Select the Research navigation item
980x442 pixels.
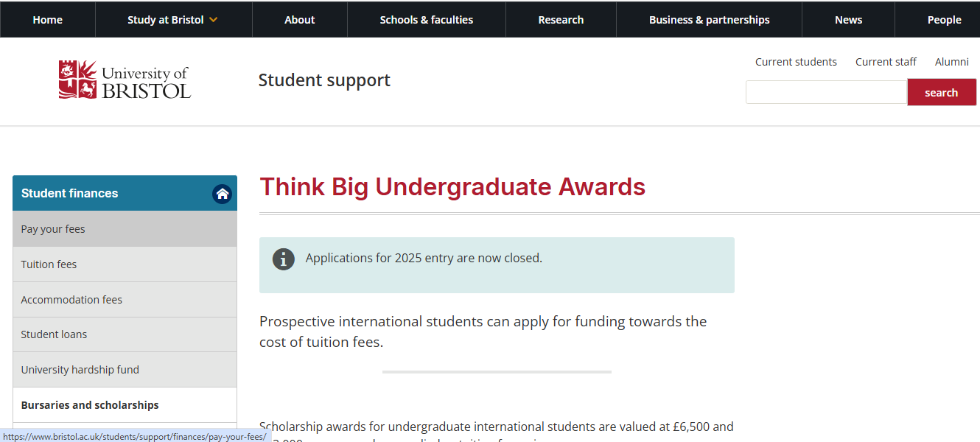(561, 20)
